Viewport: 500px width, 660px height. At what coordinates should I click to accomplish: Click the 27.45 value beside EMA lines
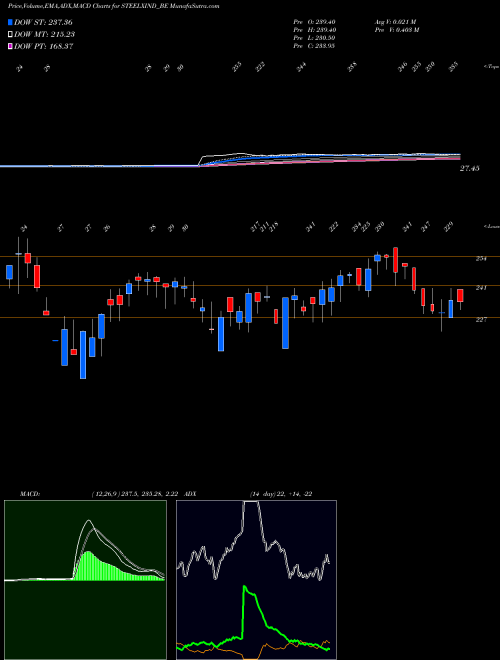[470, 168]
